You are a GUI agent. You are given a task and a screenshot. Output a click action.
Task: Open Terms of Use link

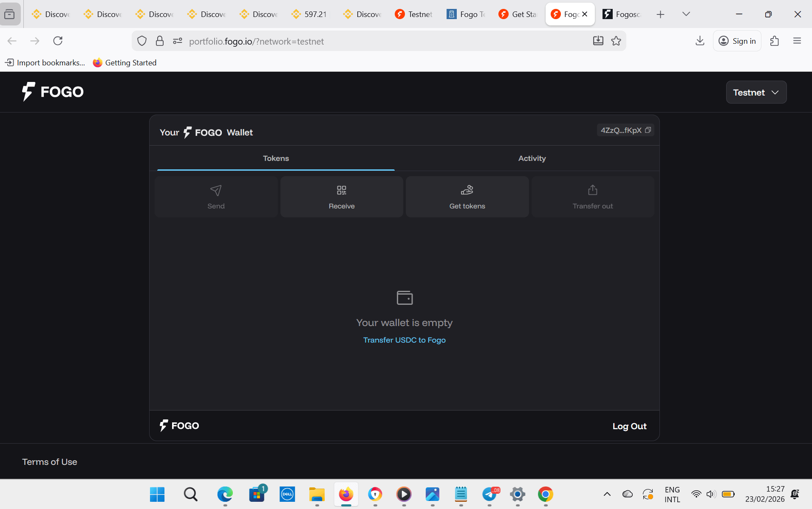click(50, 462)
